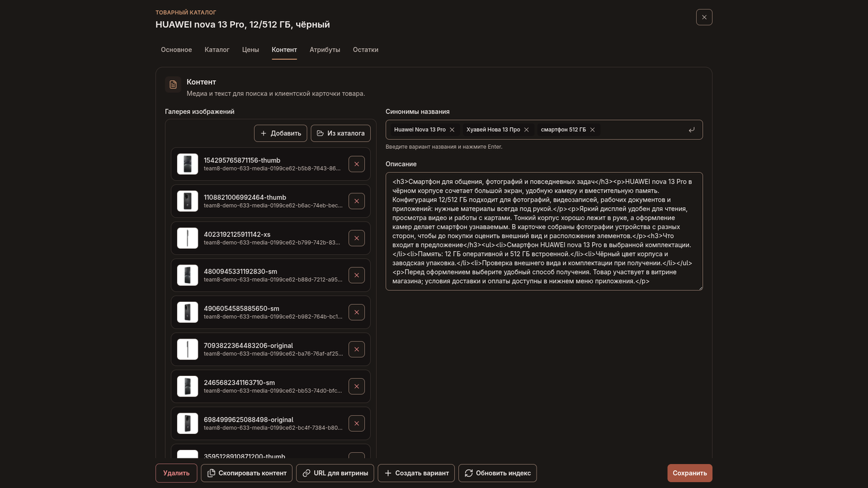Delete gallery image 4800945331192830-sm
This screenshot has width=868, height=488.
(356, 275)
